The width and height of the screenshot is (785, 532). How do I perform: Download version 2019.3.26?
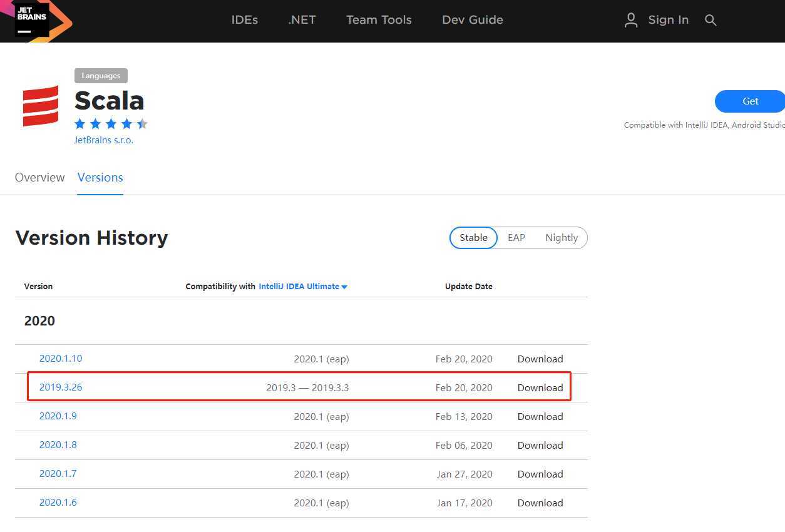click(540, 388)
